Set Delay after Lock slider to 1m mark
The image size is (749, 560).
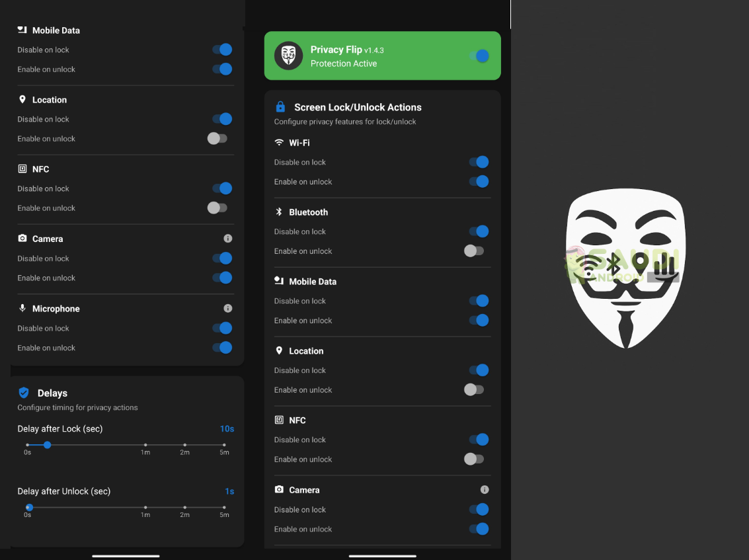[x=145, y=445]
